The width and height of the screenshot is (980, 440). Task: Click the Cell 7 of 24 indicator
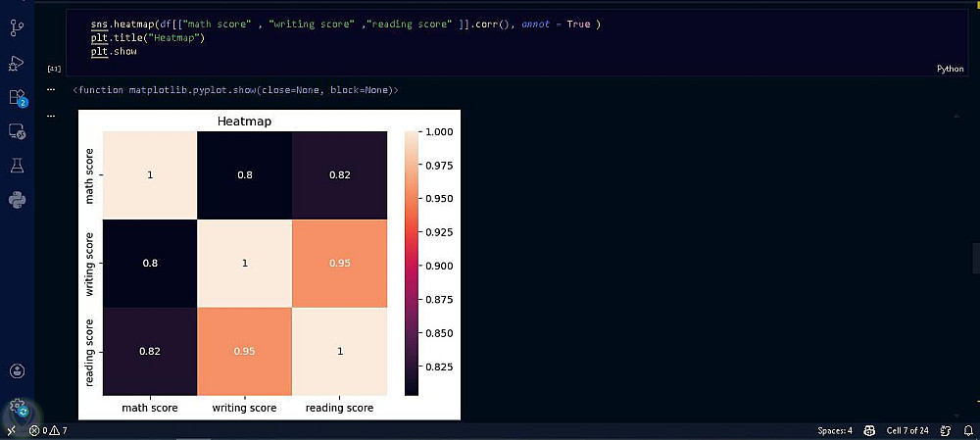[907, 430]
